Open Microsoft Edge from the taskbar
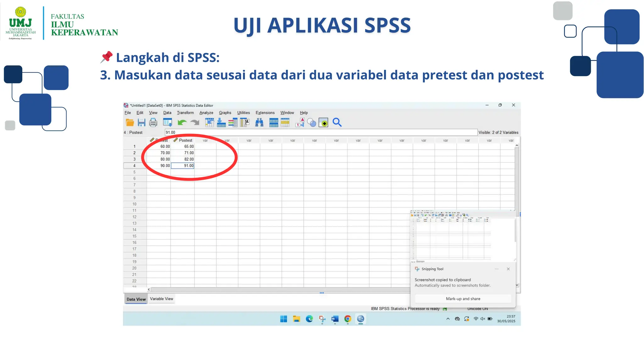 pyautogui.click(x=309, y=319)
